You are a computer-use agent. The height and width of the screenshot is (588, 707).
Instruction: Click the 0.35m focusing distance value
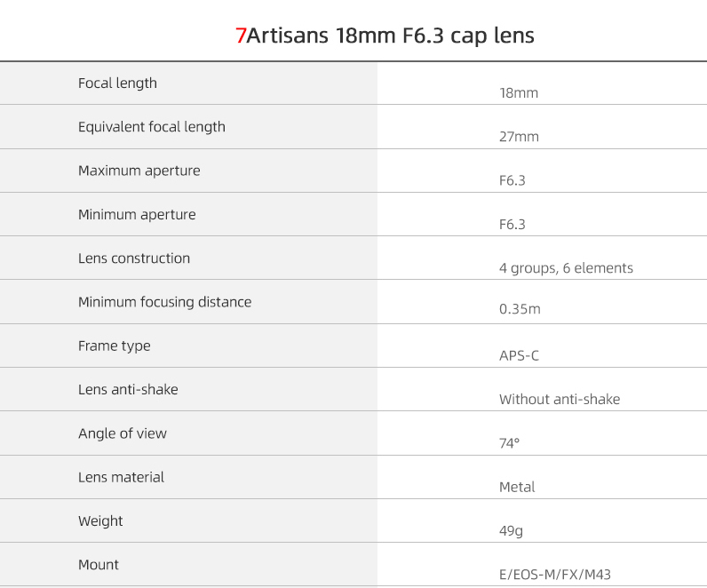click(x=520, y=311)
